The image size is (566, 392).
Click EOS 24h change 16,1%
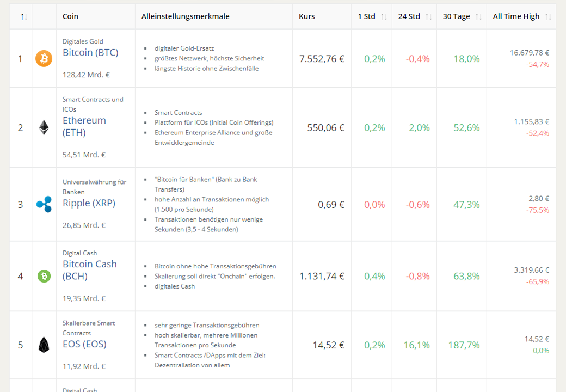click(x=416, y=345)
